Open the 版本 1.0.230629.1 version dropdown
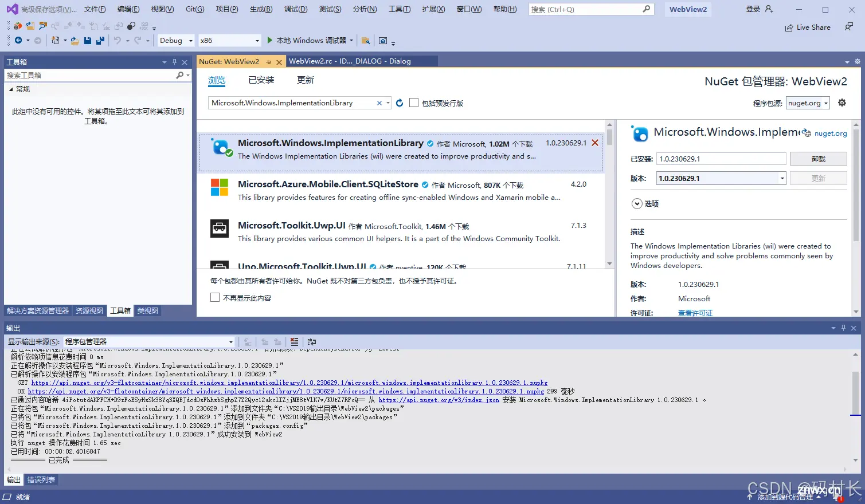The width and height of the screenshot is (865, 504). (721, 178)
